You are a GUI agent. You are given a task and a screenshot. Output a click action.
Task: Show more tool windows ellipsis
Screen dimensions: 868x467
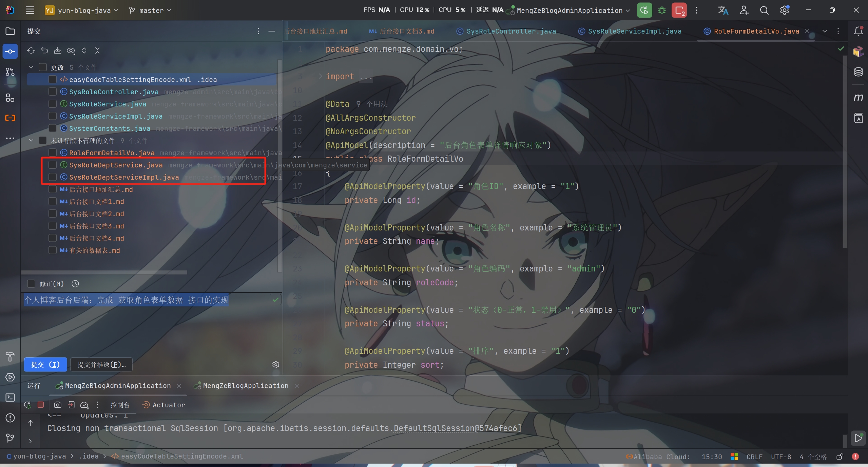point(10,138)
